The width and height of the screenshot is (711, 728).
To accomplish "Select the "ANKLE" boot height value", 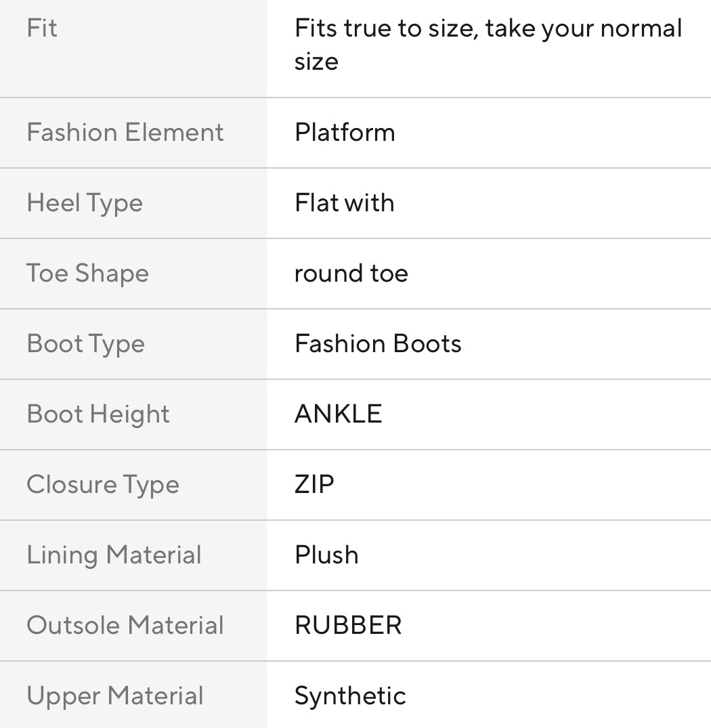I will tap(338, 414).
